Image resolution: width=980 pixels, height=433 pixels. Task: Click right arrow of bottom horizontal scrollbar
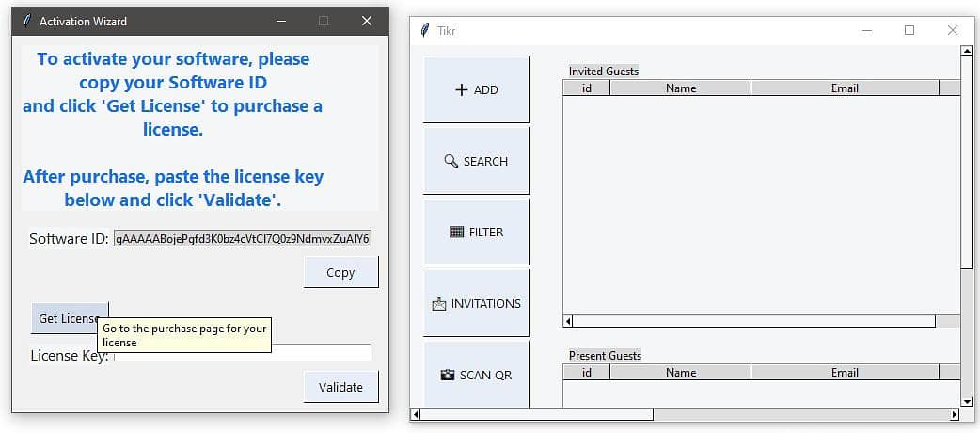(x=955, y=414)
